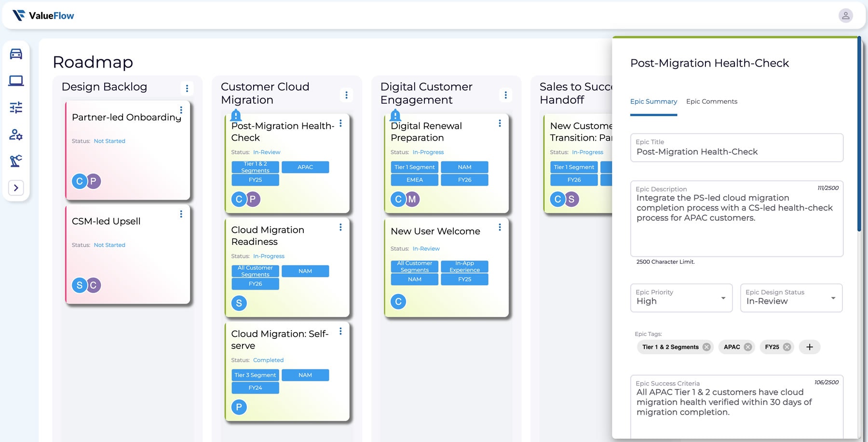Screen dimensions: 868x442
Task: Edit the Epic Success Criteria text area
Action: pos(737,406)
